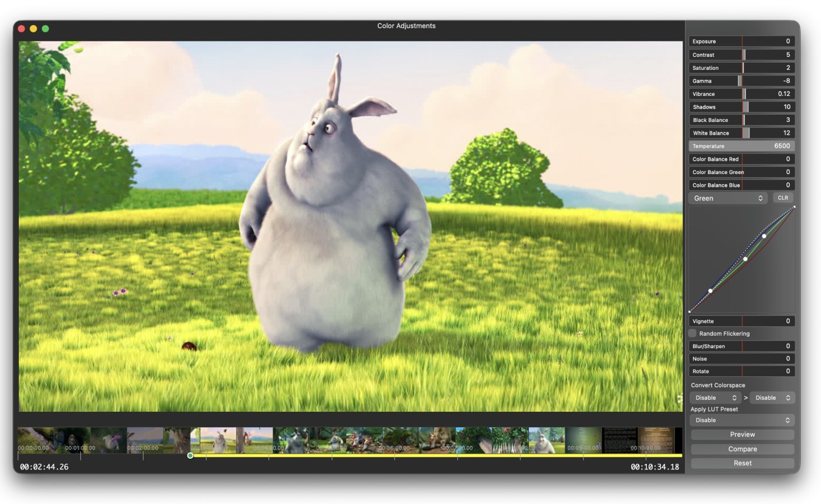Clear the curve with the CLR button
This screenshot has height=504, width=821.
click(783, 198)
